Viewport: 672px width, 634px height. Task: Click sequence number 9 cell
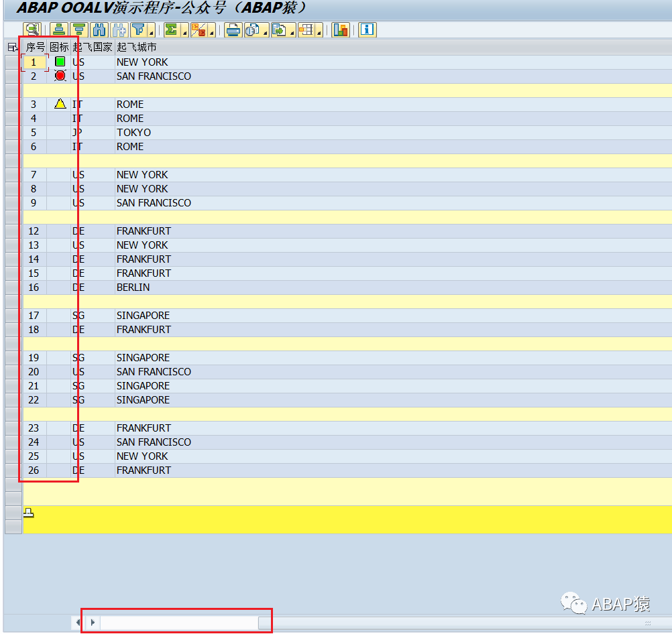[x=34, y=202]
